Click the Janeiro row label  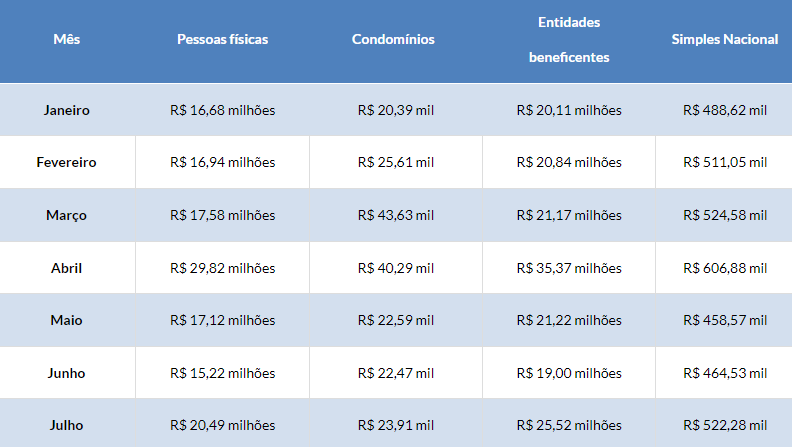coord(67,110)
